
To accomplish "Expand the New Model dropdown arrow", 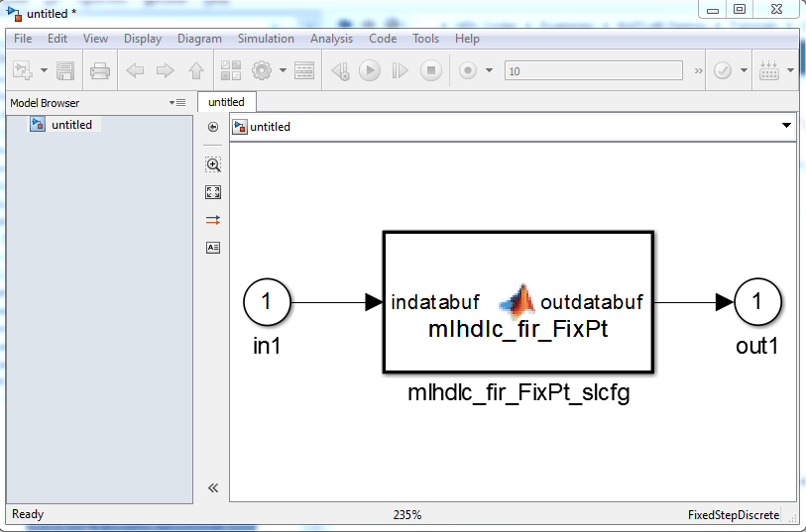I will 44,70.
